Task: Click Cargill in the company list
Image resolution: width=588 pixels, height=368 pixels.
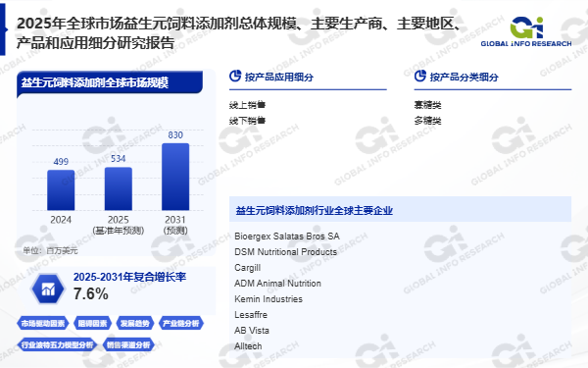Action: tap(248, 268)
